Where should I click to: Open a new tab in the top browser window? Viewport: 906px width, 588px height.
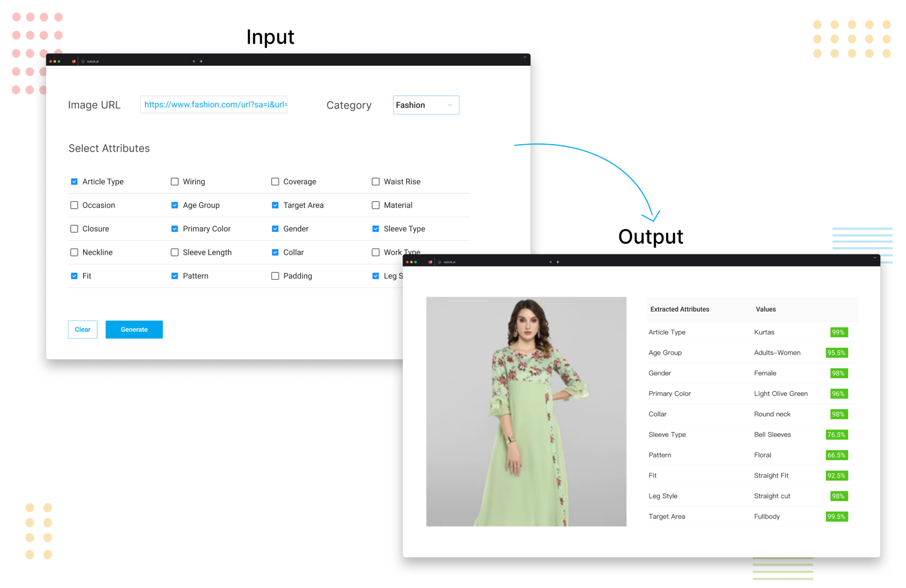pos(201,61)
